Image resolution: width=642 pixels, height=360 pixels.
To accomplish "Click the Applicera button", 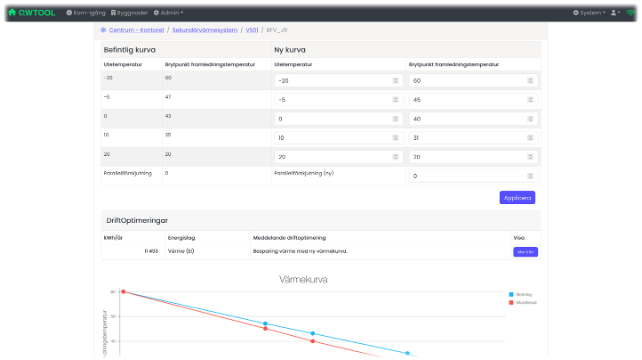I will click(x=517, y=197).
